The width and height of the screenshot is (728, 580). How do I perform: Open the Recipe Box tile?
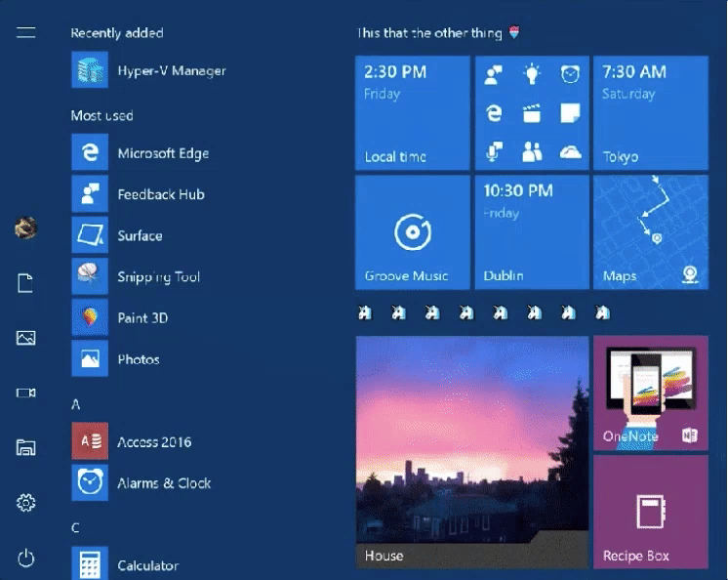tap(650, 512)
